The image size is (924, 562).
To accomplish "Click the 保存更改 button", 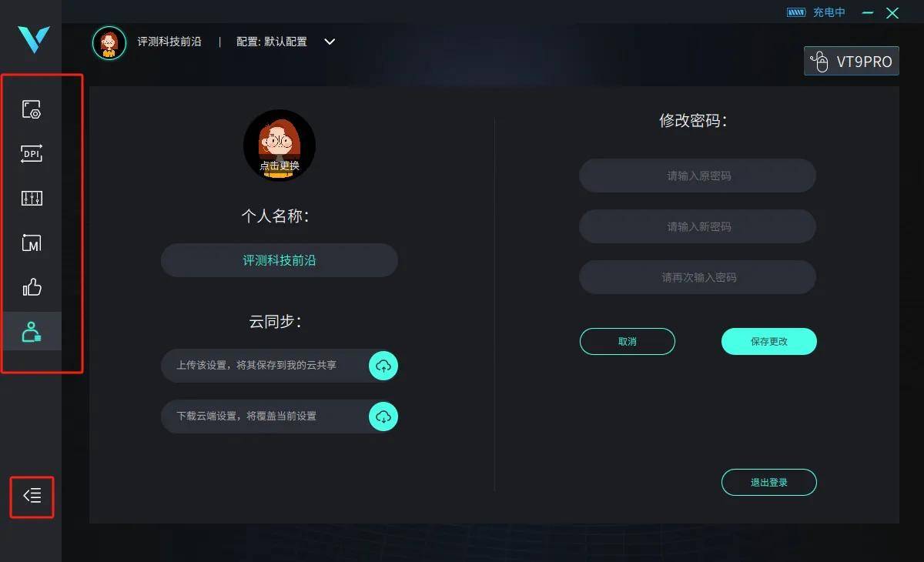I will (x=769, y=341).
